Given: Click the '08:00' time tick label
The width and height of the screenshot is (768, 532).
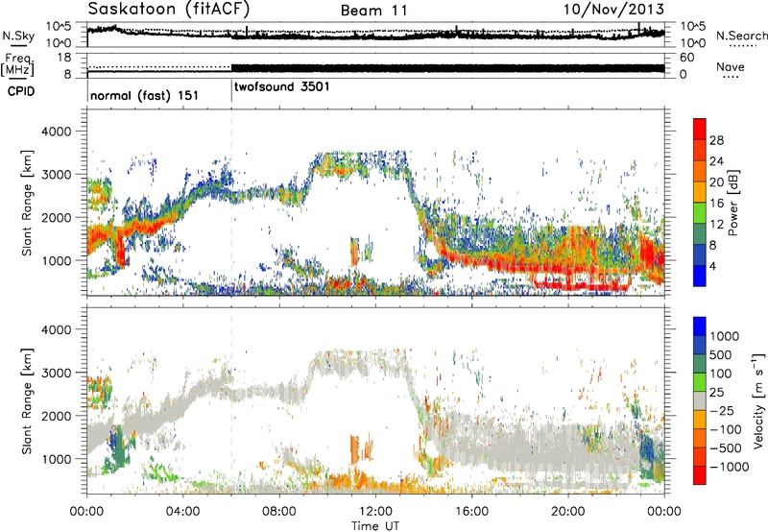Looking at the screenshot, I should point(279,512).
